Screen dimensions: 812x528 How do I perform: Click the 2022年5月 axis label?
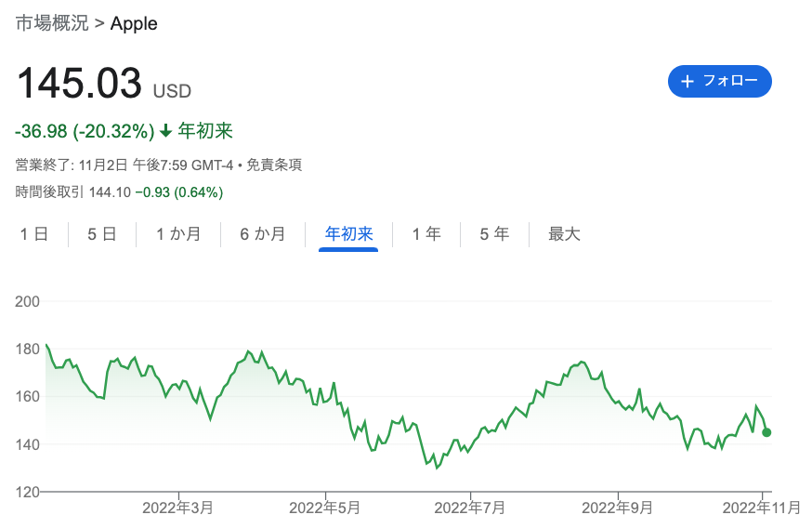(x=324, y=508)
